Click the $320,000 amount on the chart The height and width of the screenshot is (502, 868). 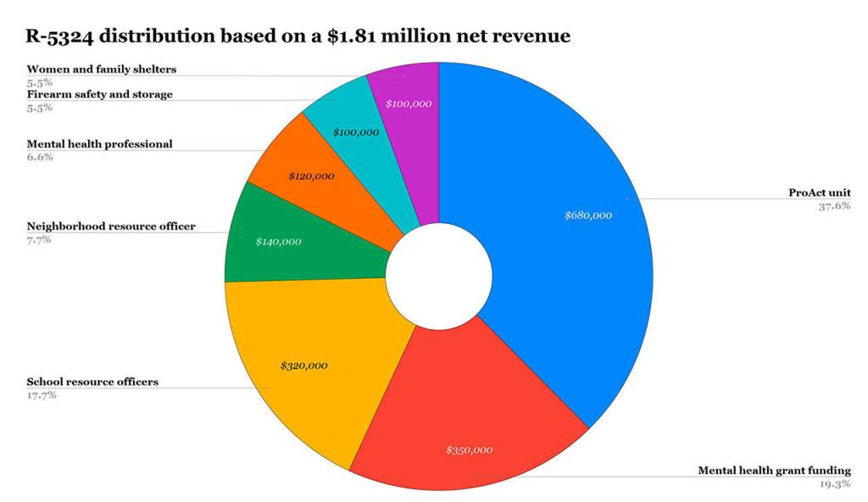(x=303, y=366)
